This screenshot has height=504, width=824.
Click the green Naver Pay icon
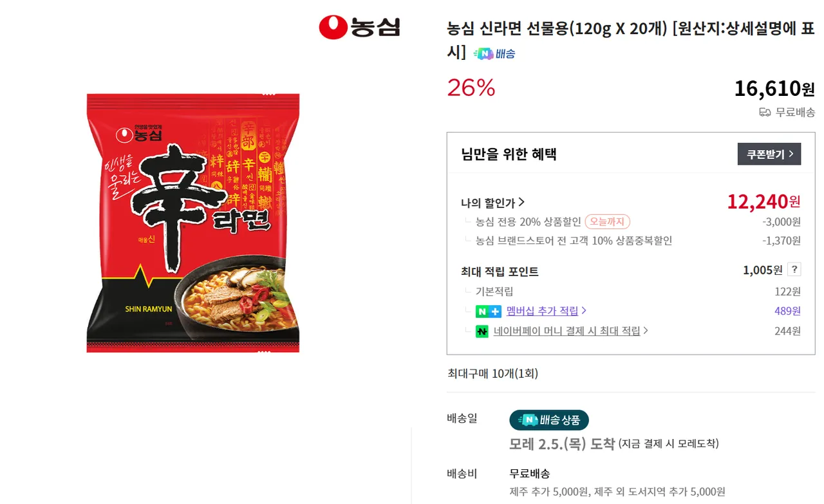click(482, 331)
